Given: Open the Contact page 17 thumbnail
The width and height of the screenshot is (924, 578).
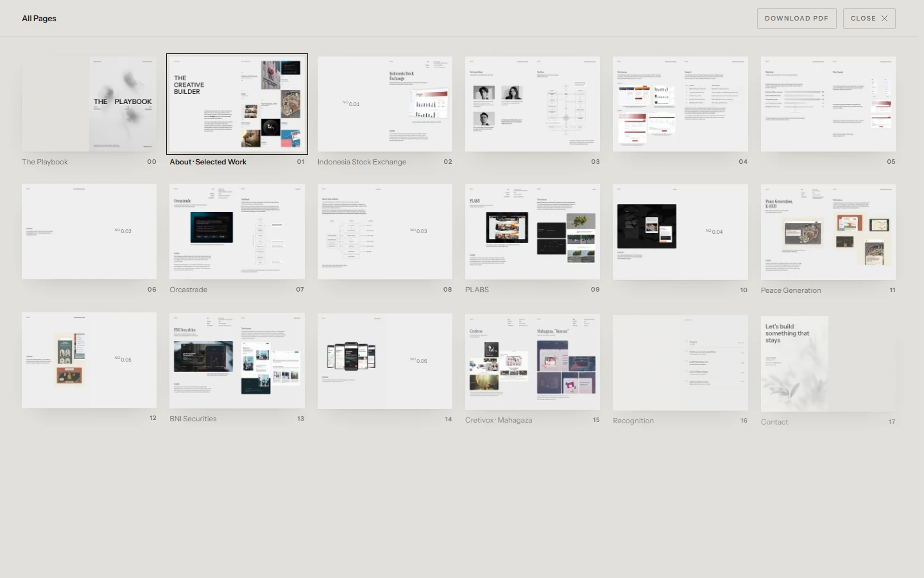Looking at the screenshot, I should pyautogui.click(x=828, y=363).
